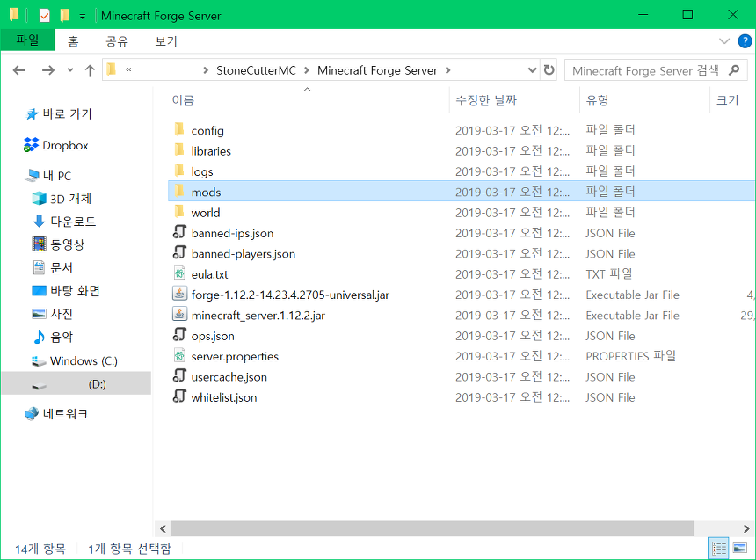Image resolution: width=756 pixels, height=560 pixels.
Task: Refresh the current folder view
Action: pos(549,70)
